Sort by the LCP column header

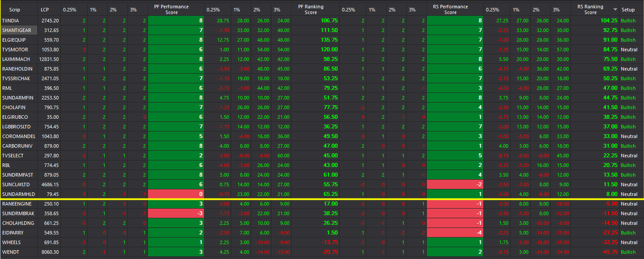click(x=45, y=10)
